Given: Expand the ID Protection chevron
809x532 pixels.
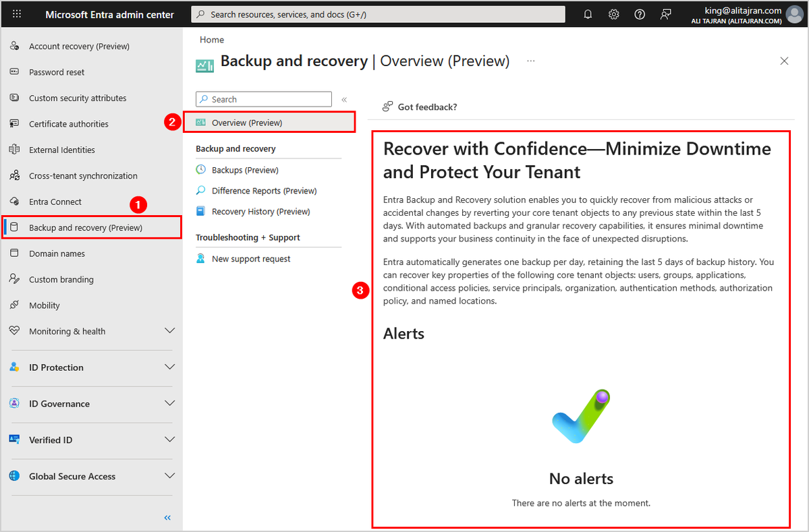Looking at the screenshot, I should pos(170,367).
